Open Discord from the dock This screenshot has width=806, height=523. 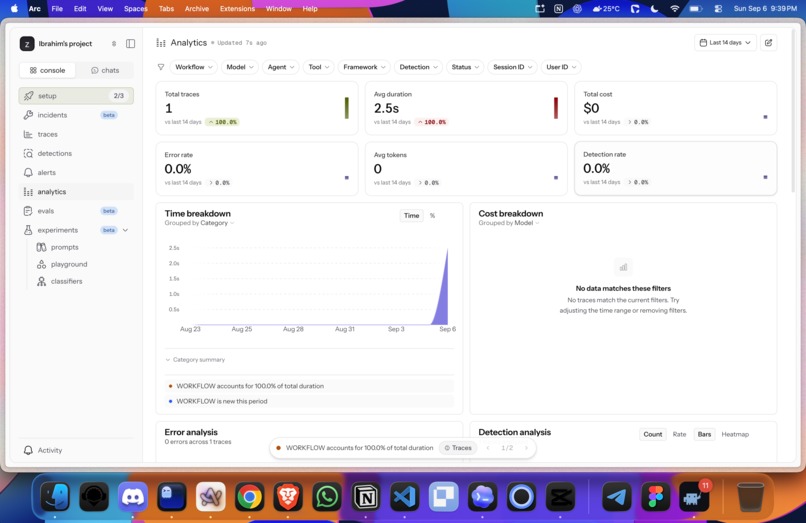(x=133, y=497)
